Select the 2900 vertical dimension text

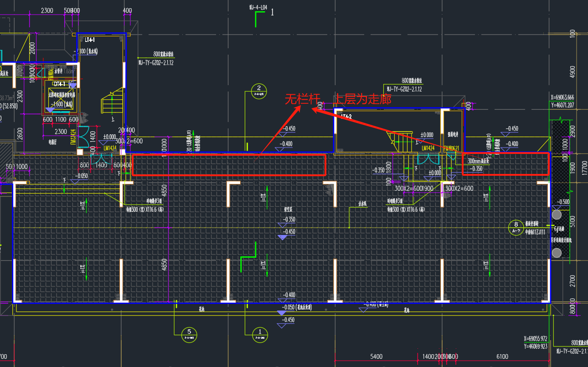point(573,131)
